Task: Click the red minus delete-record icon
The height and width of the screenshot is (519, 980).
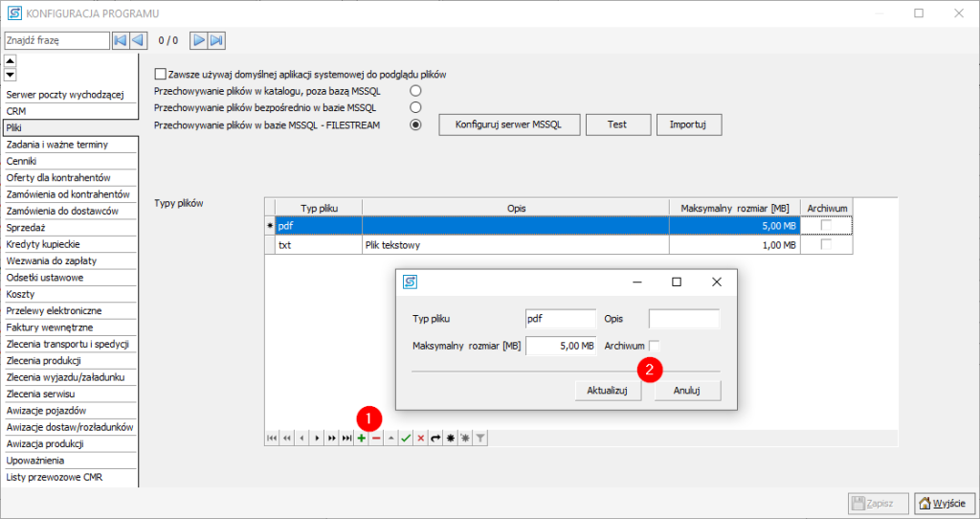Action: pos(376,438)
